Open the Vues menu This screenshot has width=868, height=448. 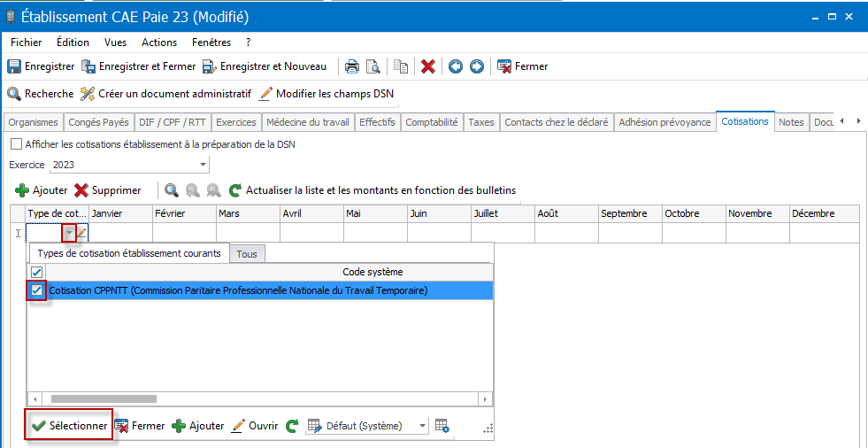[x=115, y=42]
